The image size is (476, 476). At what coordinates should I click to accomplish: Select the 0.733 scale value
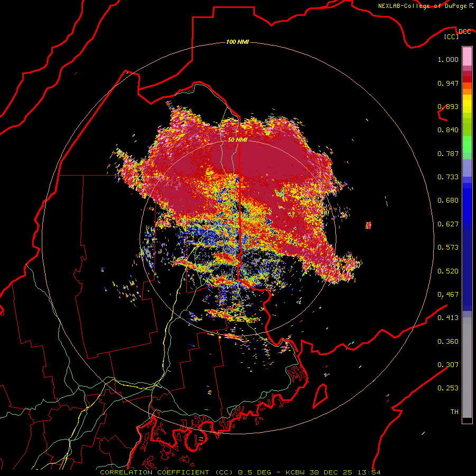(x=448, y=177)
